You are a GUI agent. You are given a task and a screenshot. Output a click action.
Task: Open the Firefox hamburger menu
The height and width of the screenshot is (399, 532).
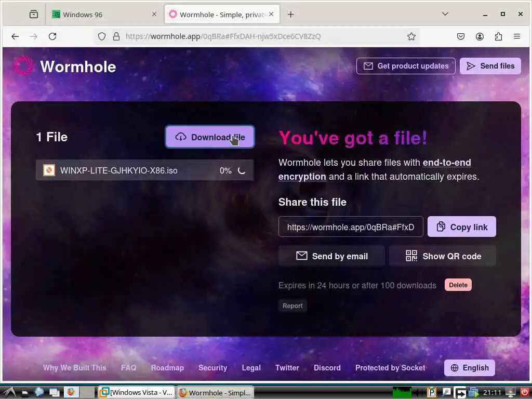(517, 36)
